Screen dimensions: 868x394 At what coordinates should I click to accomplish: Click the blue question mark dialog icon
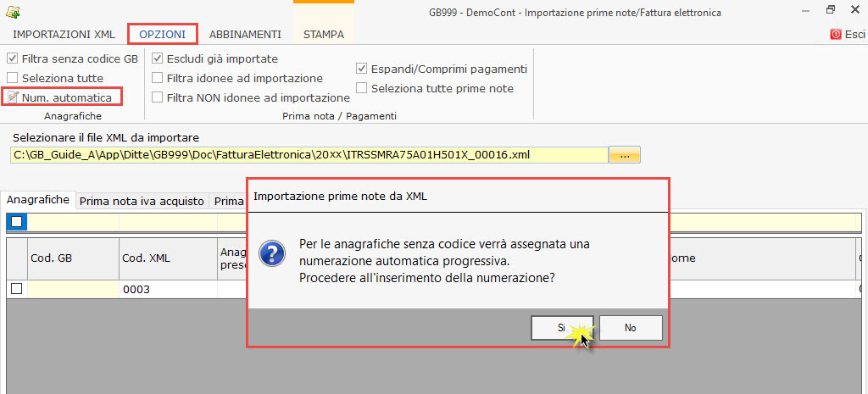(x=270, y=252)
